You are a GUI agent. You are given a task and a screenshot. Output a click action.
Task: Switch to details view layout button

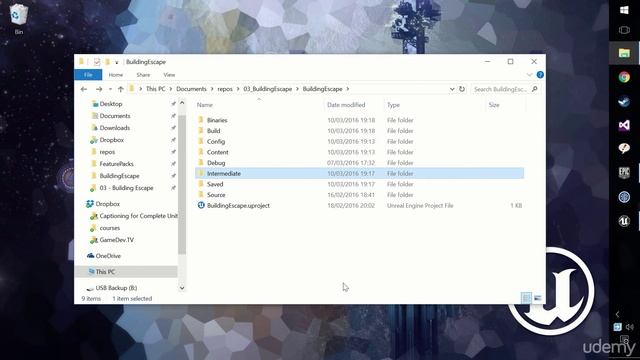527,298
